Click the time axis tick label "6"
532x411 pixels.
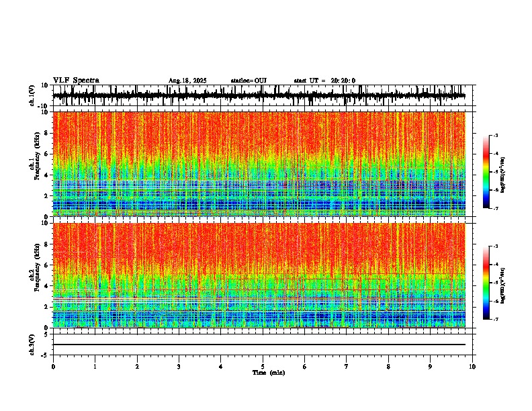click(305, 367)
